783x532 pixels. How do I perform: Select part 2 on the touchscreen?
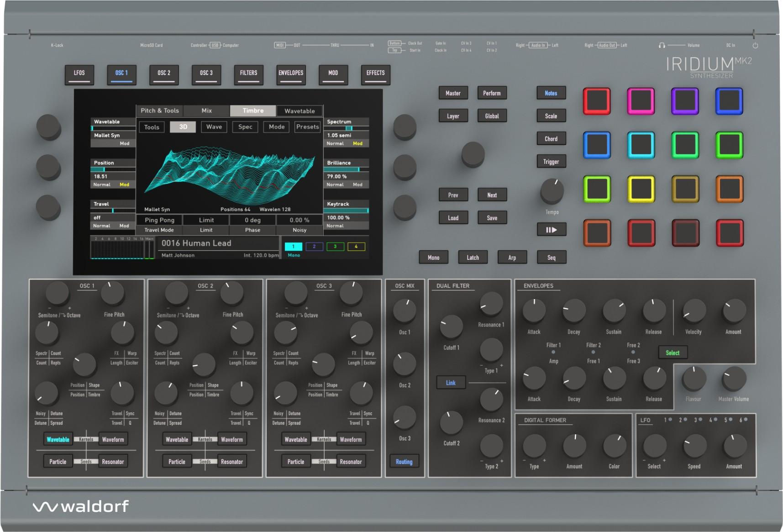(x=314, y=246)
